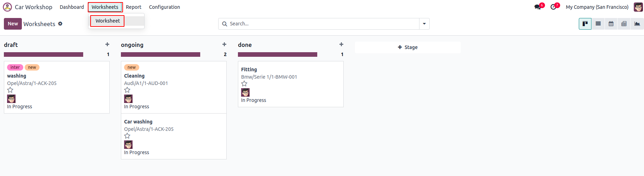Choose Worksheet from the dropdown menu
The width and height of the screenshot is (644, 176).
pyautogui.click(x=108, y=21)
